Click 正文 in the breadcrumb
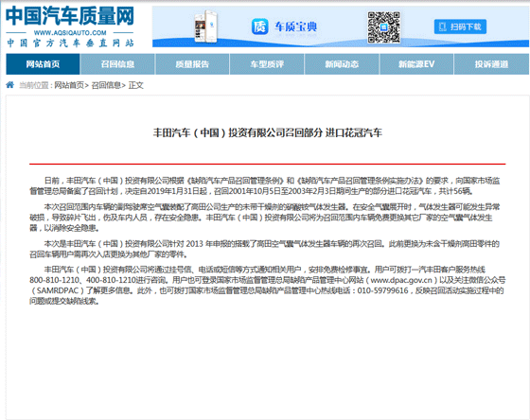This screenshot has height=420, width=530. click(x=136, y=85)
